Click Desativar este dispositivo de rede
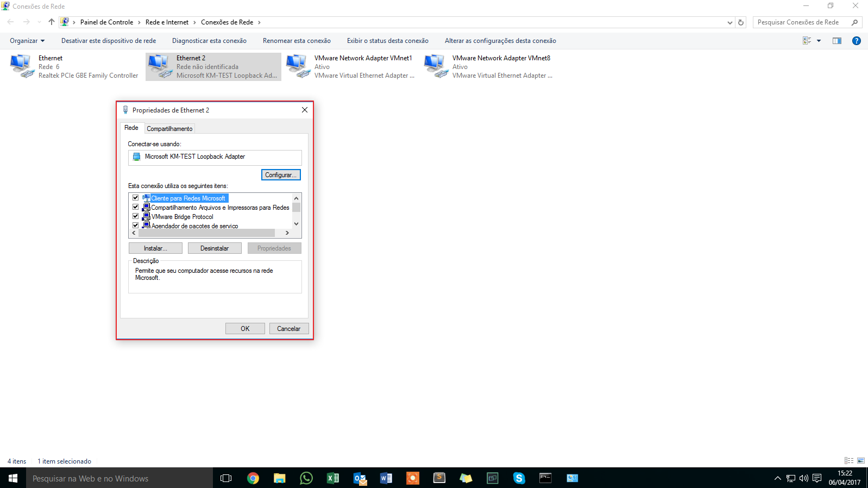Viewport: 868px width, 488px height. [109, 41]
